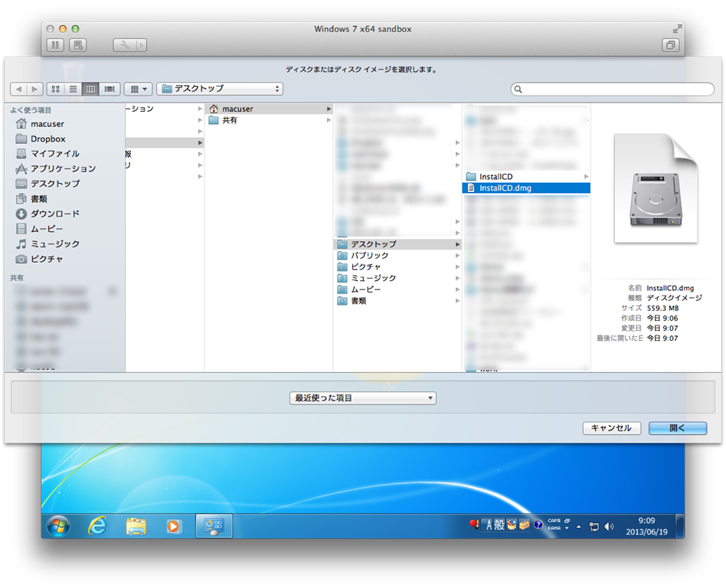The image size is (726, 588).
Task: Open the ピクチャ folder in the column
Action: [x=397, y=266]
